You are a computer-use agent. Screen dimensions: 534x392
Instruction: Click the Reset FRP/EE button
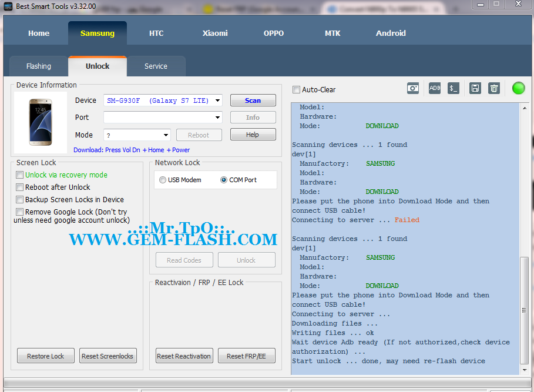click(247, 356)
